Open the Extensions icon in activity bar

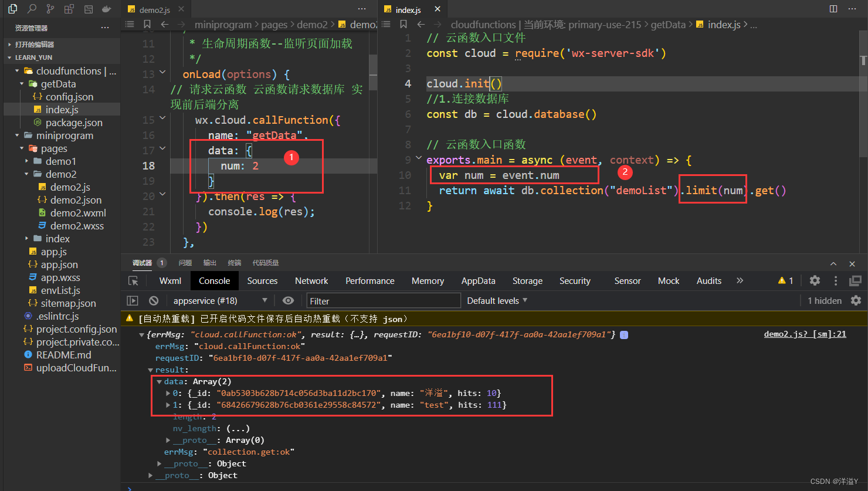click(69, 9)
